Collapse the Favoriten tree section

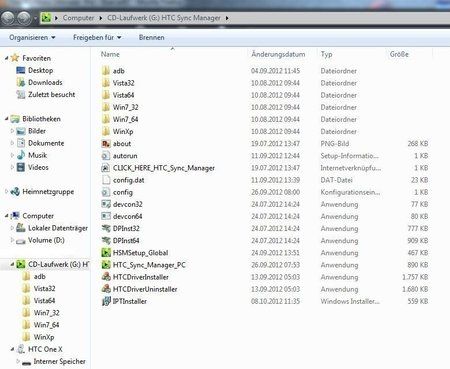[x=6, y=58]
